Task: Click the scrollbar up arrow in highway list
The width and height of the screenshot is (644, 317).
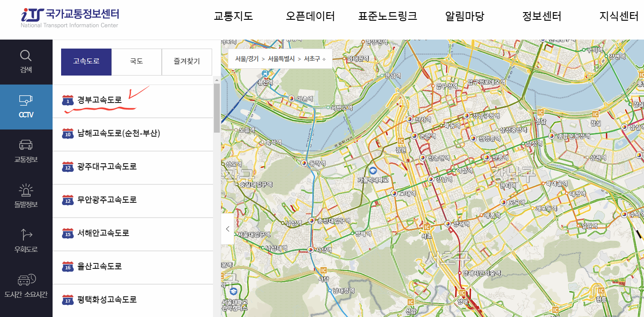Action: [x=217, y=80]
